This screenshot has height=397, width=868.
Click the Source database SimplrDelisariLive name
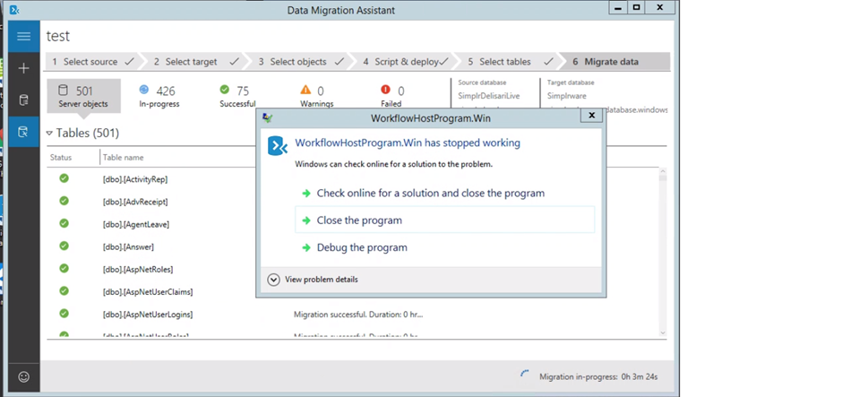pos(489,96)
